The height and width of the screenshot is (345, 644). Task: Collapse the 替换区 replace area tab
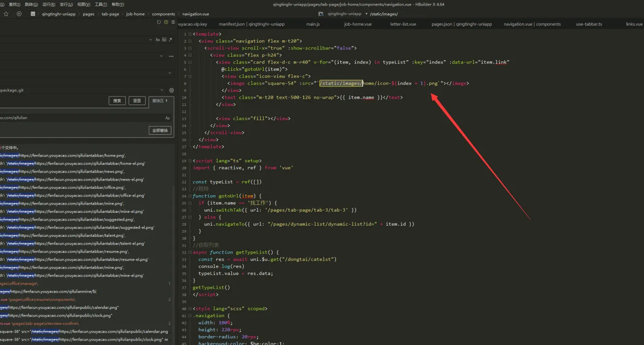coord(161,101)
